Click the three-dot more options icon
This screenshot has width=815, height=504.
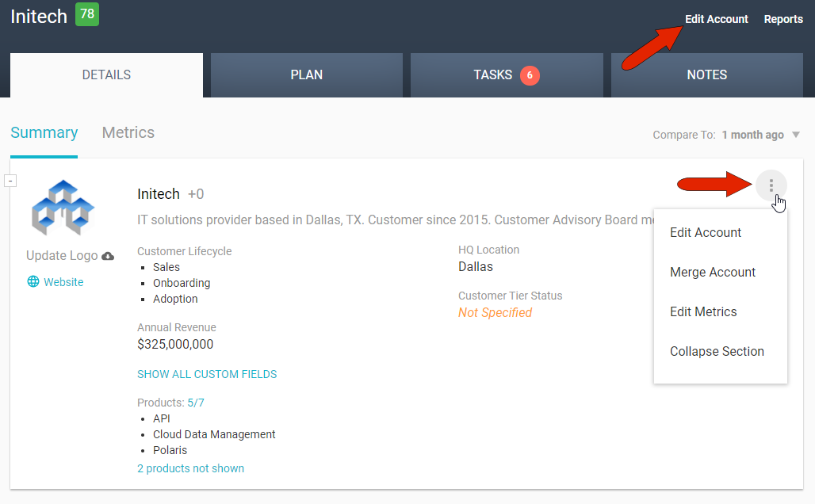coord(771,185)
